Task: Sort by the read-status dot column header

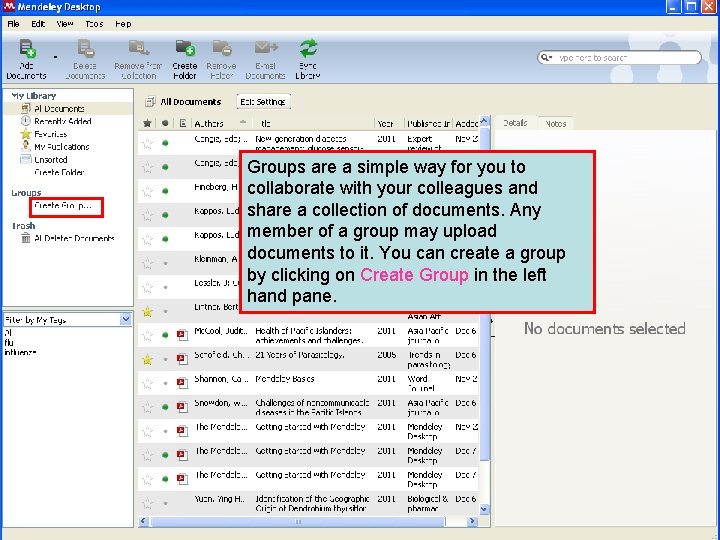Action: pyautogui.click(x=165, y=123)
